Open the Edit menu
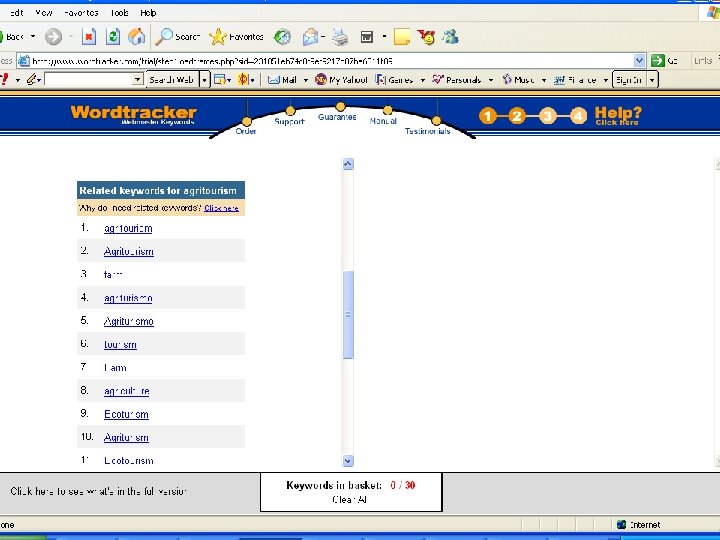The width and height of the screenshot is (720, 540). click(16, 13)
